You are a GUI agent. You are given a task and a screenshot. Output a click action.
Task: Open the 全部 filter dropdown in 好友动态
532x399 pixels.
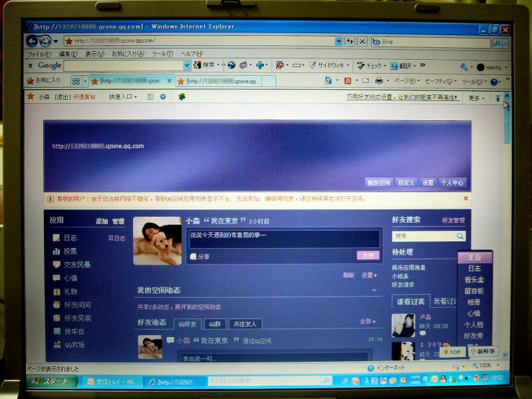(x=368, y=321)
